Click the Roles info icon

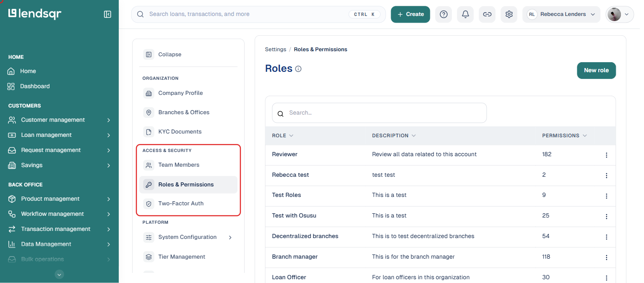[298, 69]
